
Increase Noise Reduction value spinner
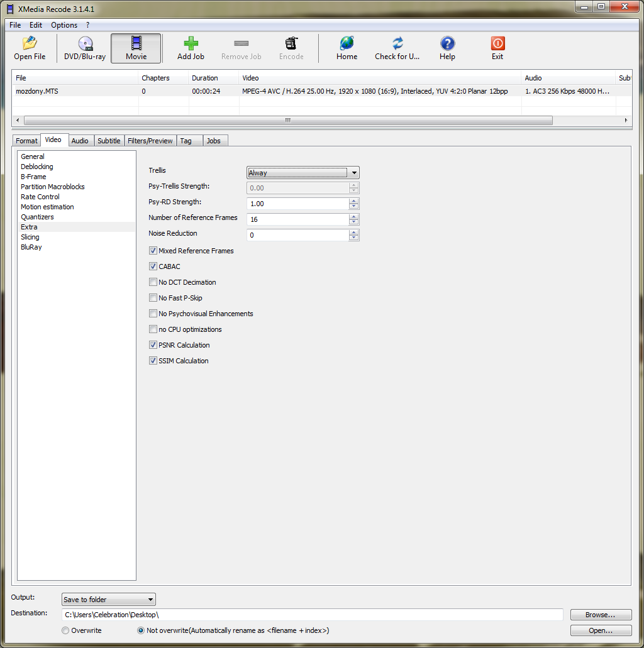tap(353, 233)
